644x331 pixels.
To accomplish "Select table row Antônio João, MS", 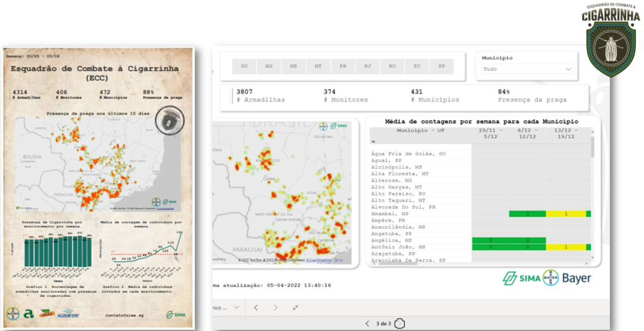I will (398, 247).
